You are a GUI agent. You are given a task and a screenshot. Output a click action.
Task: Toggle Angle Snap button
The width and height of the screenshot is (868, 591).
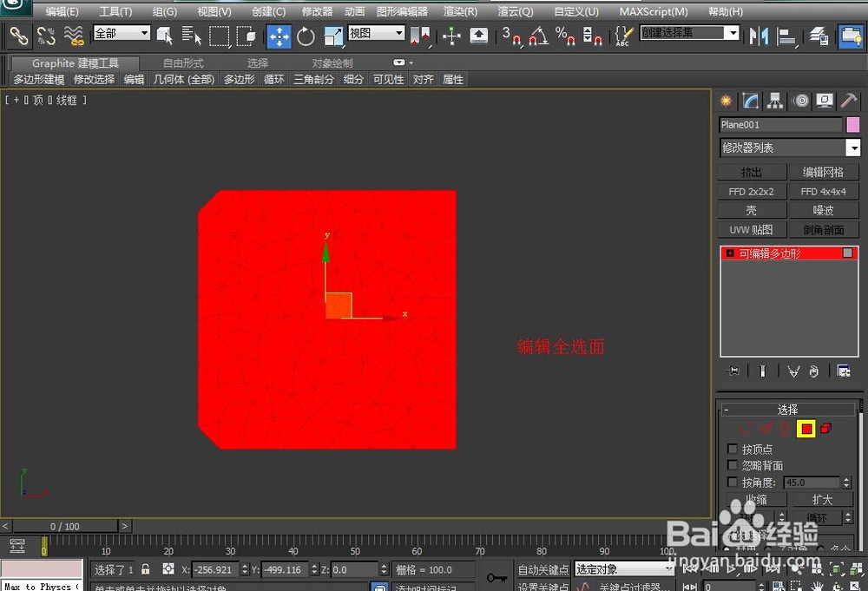tap(538, 36)
